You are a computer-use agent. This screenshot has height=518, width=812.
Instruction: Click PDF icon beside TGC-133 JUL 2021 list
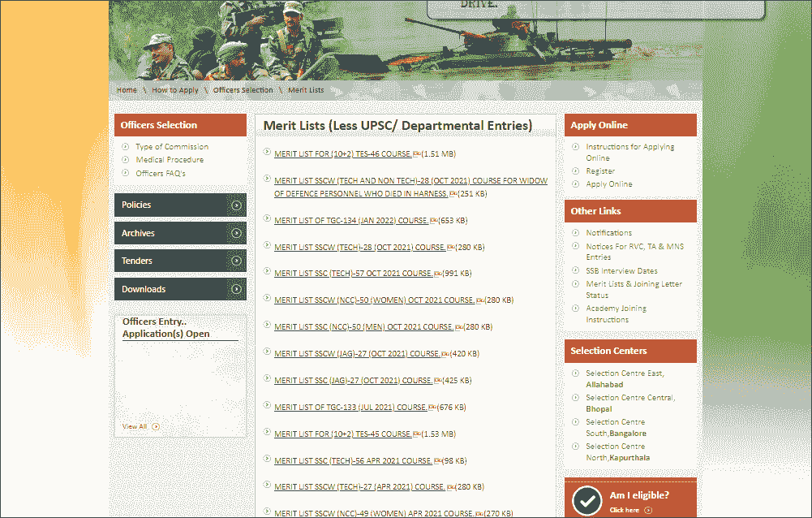pyautogui.click(x=432, y=408)
